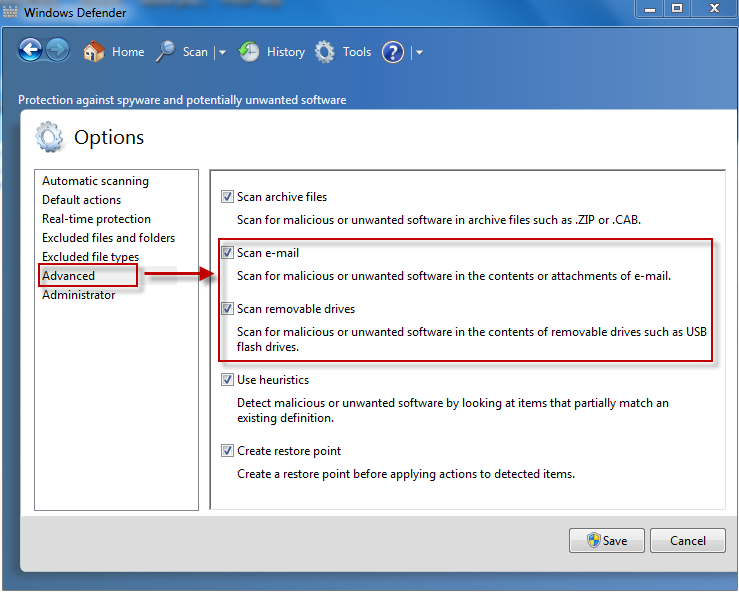Click the Tools gear icon
The image size is (739, 592).
tap(325, 52)
